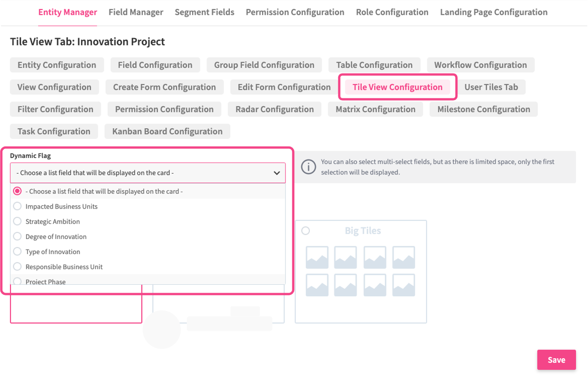The image size is (588, 390).
Task: Choose Responsible Business Unit option
Action: coord(64,266)
